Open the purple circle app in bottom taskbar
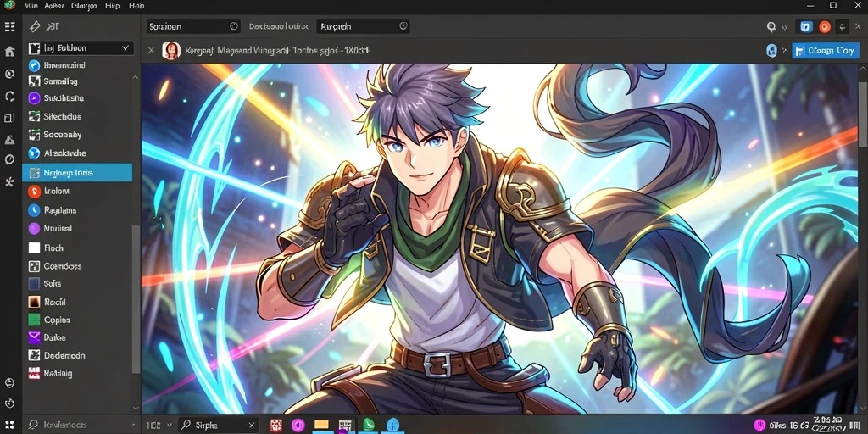This screenshot has height=434, width=868. tap(298, 426)
